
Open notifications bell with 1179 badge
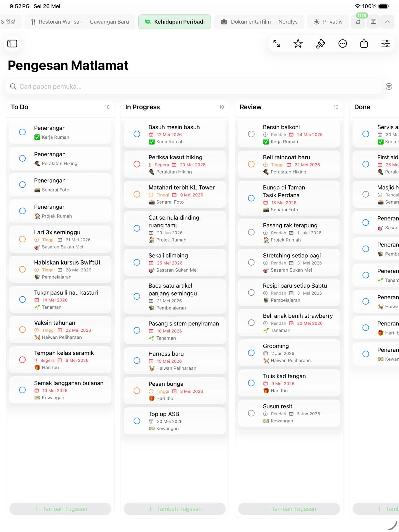(x=358, y=22)
